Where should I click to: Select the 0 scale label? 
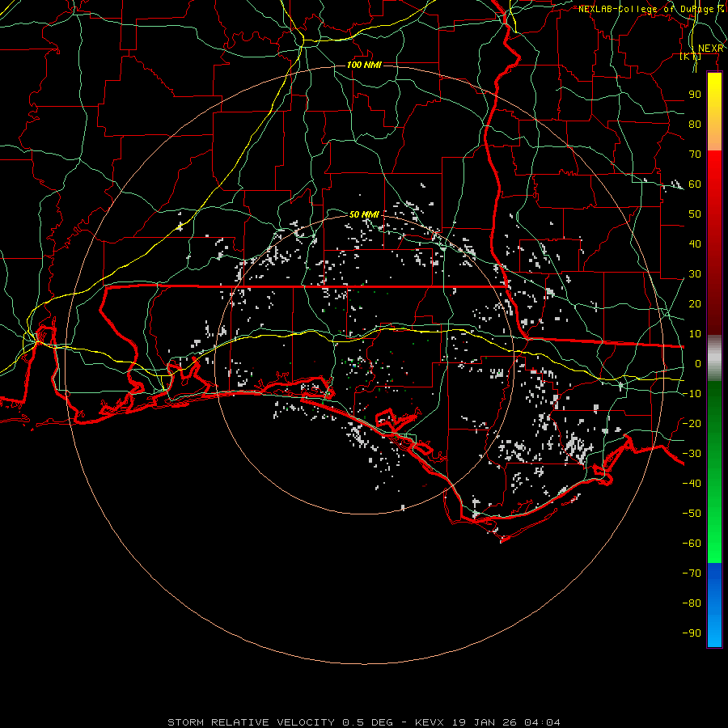(698, 364)
